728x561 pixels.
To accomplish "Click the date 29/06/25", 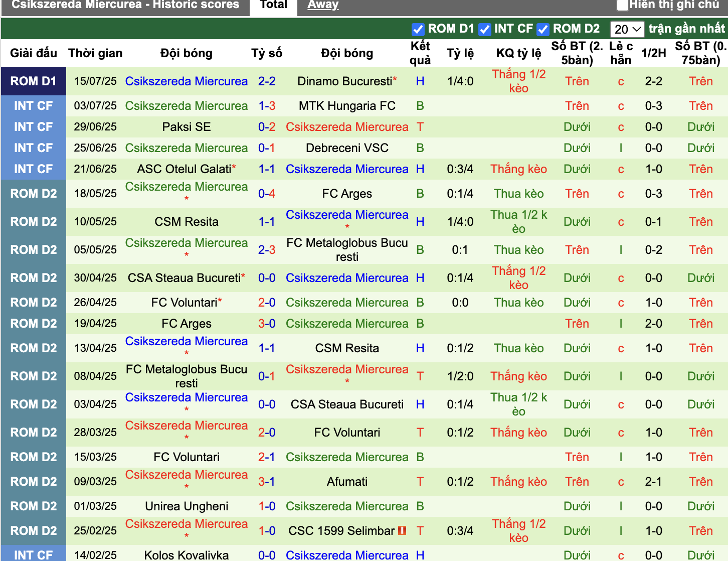I will 95,127.
